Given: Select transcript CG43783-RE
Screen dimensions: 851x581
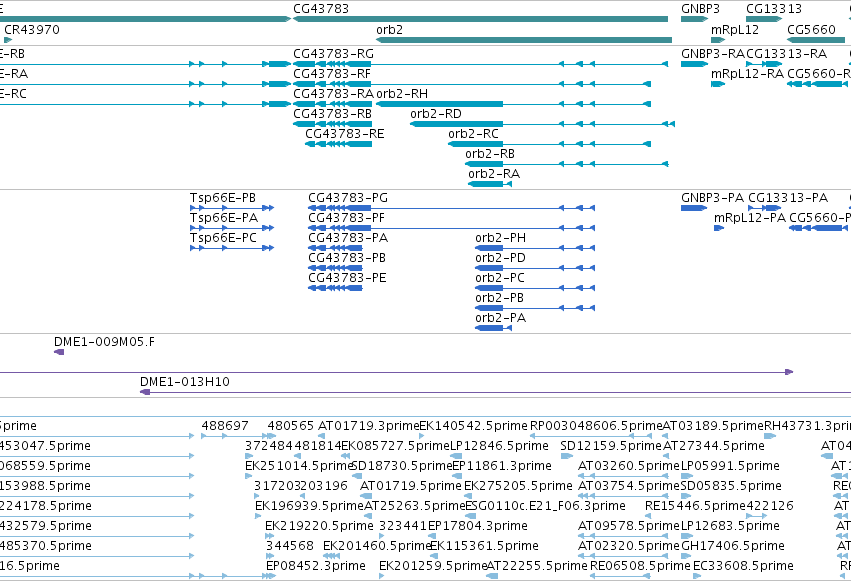Looking at the screenshot, I should tap(344, 134).
